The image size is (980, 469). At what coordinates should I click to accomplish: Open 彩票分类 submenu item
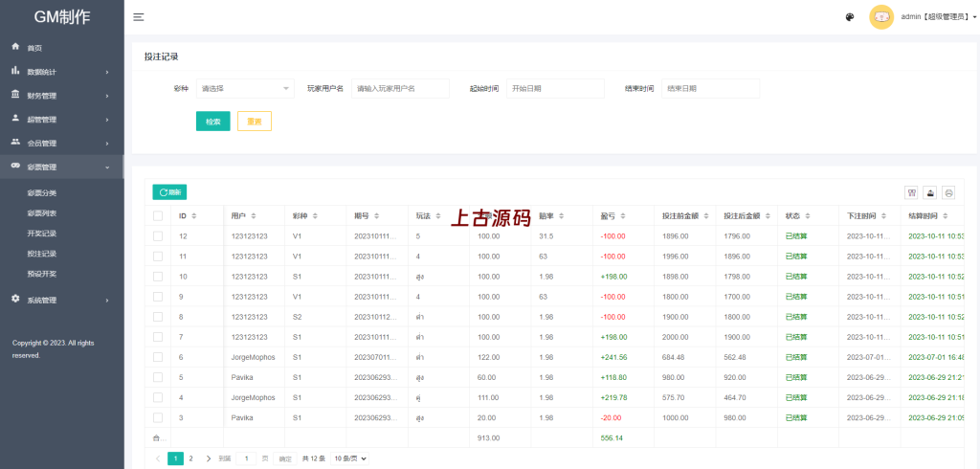pyautogui.click(x=42, y=193)
